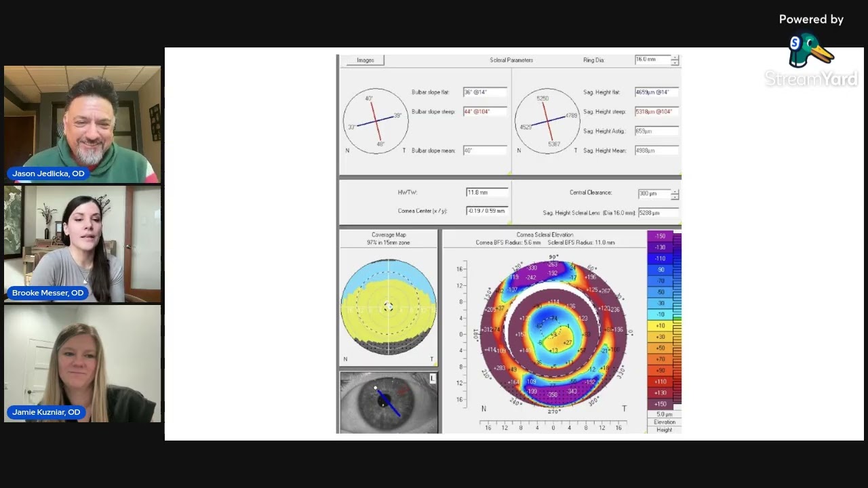Click the Sag. Height Astig. value field

tap(656, 131)
